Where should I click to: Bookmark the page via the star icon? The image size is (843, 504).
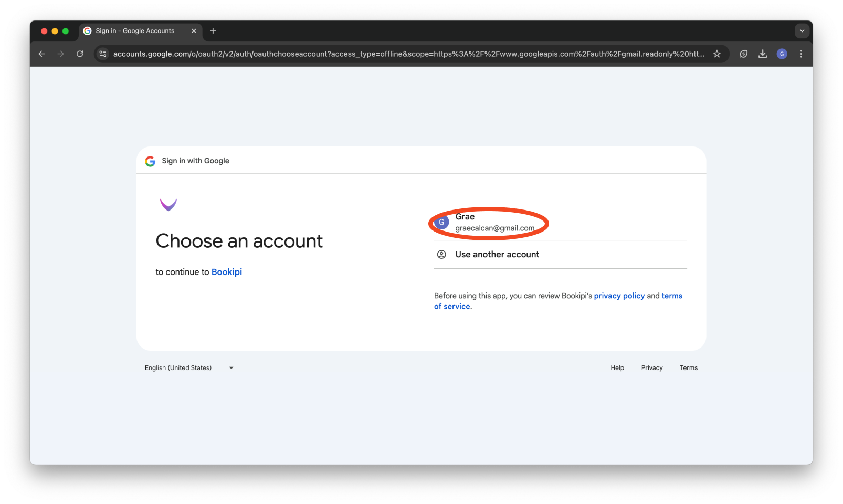pos(716,54)
